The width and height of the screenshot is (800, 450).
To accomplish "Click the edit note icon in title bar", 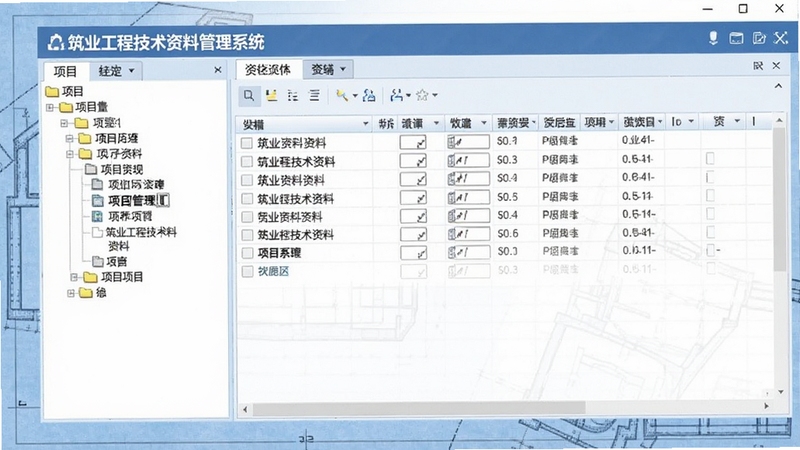I will click(x=759, y=38).
